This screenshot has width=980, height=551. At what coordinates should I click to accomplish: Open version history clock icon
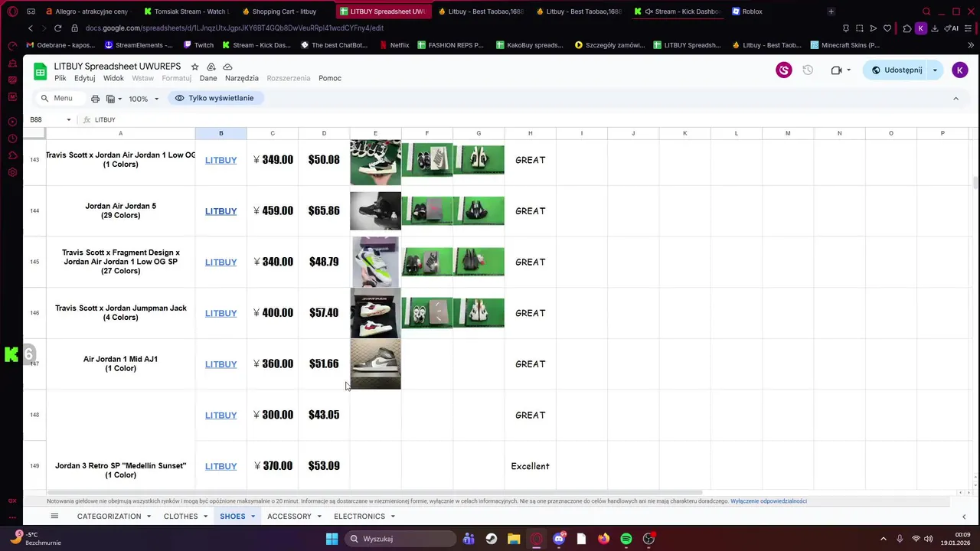[808, 70]
